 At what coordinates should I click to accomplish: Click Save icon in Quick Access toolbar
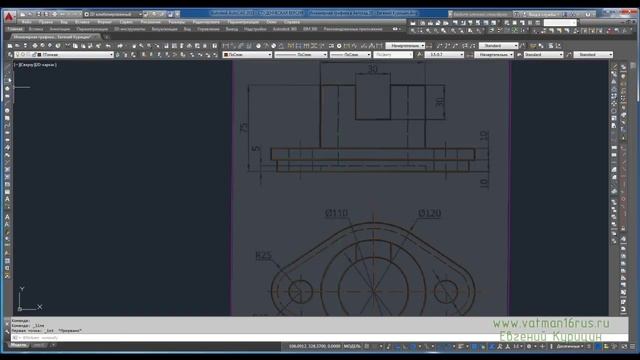pyautogui.click(x=38, y=14)
